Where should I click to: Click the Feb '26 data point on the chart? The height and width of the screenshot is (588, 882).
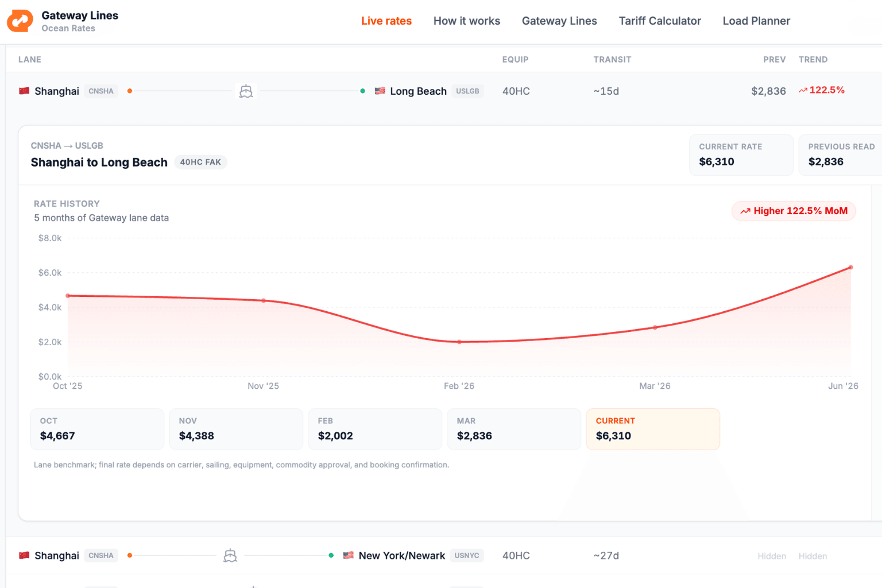tap(459, 342)
